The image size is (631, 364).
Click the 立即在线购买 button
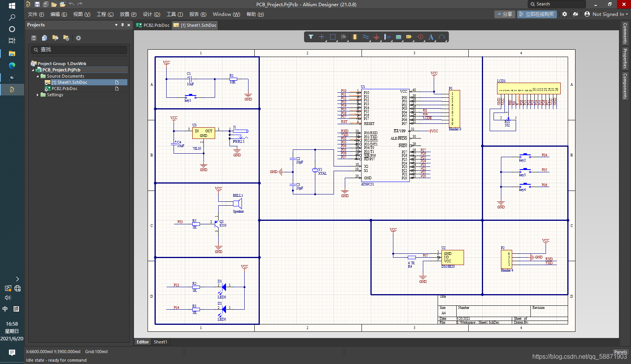point(537,14)
